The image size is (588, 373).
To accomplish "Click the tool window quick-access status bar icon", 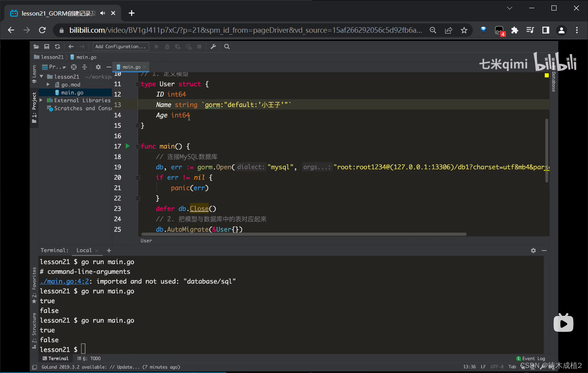I will click(x=35, y=367).
